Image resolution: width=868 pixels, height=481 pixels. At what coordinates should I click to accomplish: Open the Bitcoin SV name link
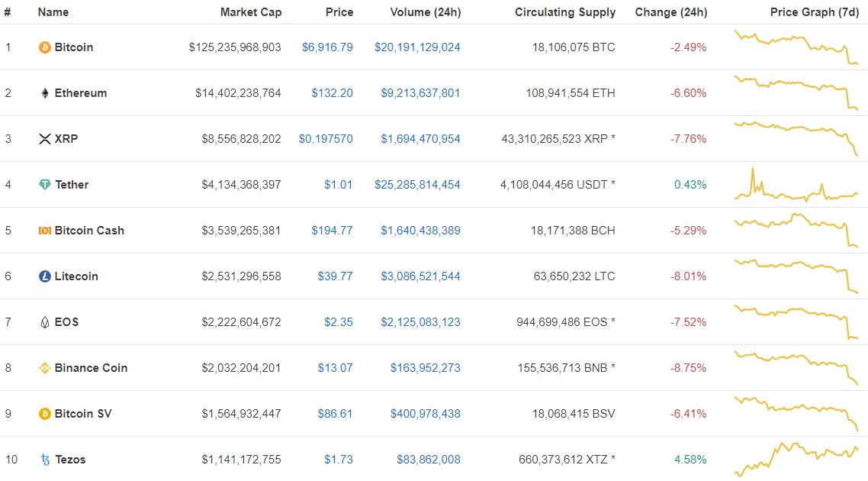(x=83, y=414)
